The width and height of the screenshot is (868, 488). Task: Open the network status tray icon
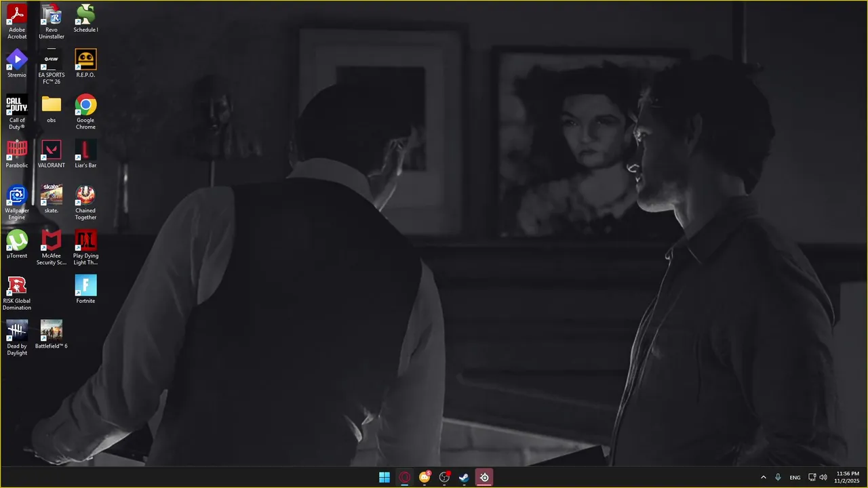[812, 477]
